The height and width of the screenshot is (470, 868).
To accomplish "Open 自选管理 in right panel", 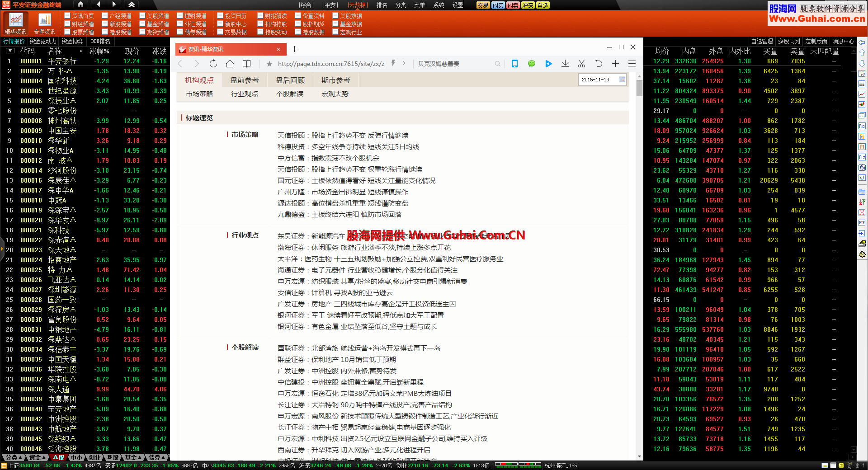I will [762, 41].
